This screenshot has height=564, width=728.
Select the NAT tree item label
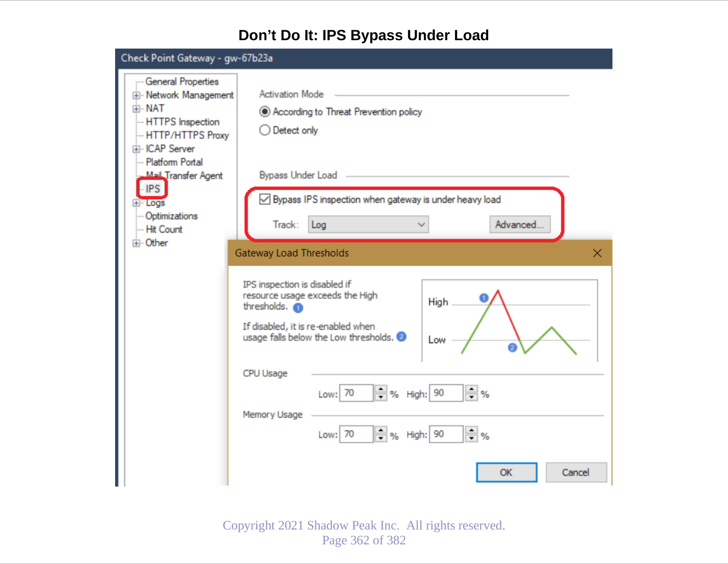[155, 108]
